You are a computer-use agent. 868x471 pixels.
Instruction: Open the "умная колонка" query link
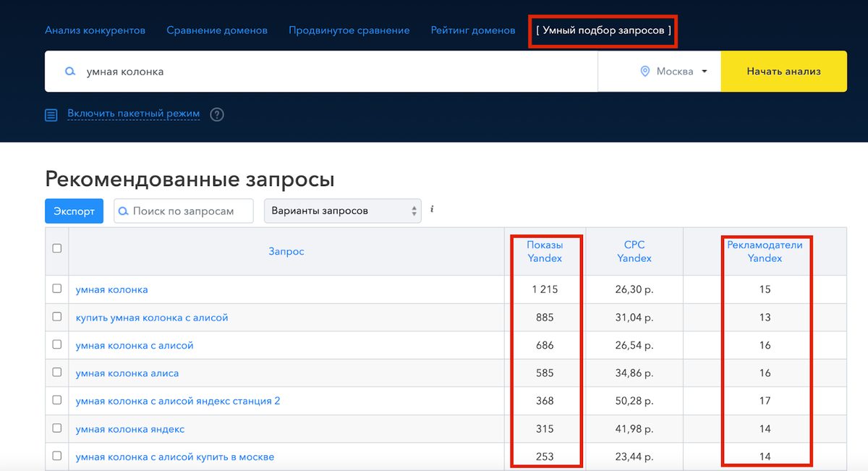click(112, 289)
